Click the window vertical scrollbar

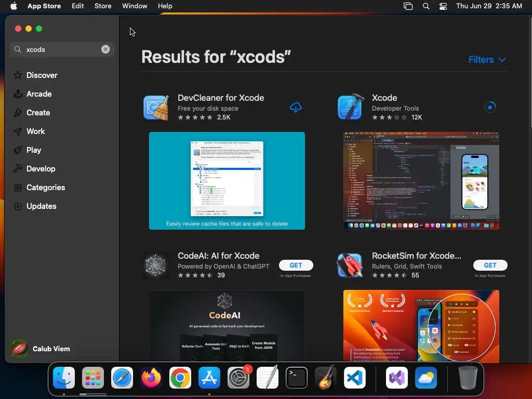click(x=530, y=73)
